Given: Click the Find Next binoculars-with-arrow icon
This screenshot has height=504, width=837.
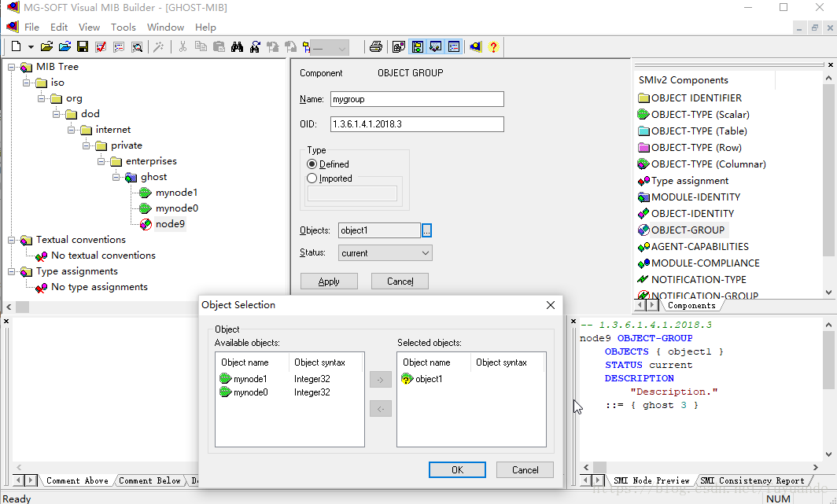Looking at the screenshot, I should [x=255, y=47].
